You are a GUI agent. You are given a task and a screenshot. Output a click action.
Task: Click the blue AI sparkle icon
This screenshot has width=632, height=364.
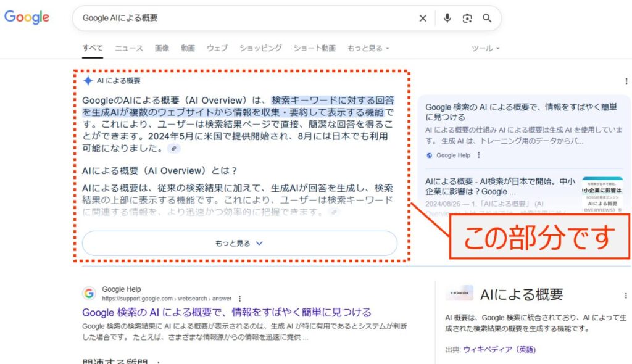tap(88, 81)
